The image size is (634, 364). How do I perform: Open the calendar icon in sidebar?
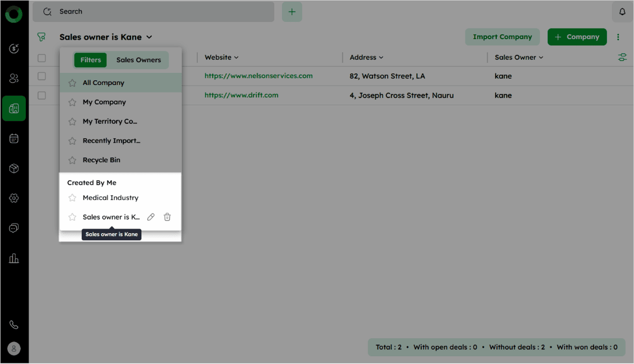14,138
